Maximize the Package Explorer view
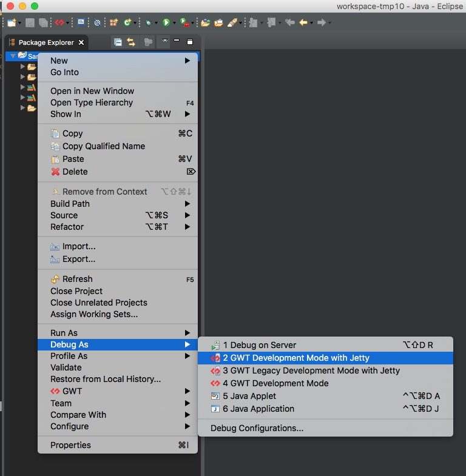 [190, 42]
